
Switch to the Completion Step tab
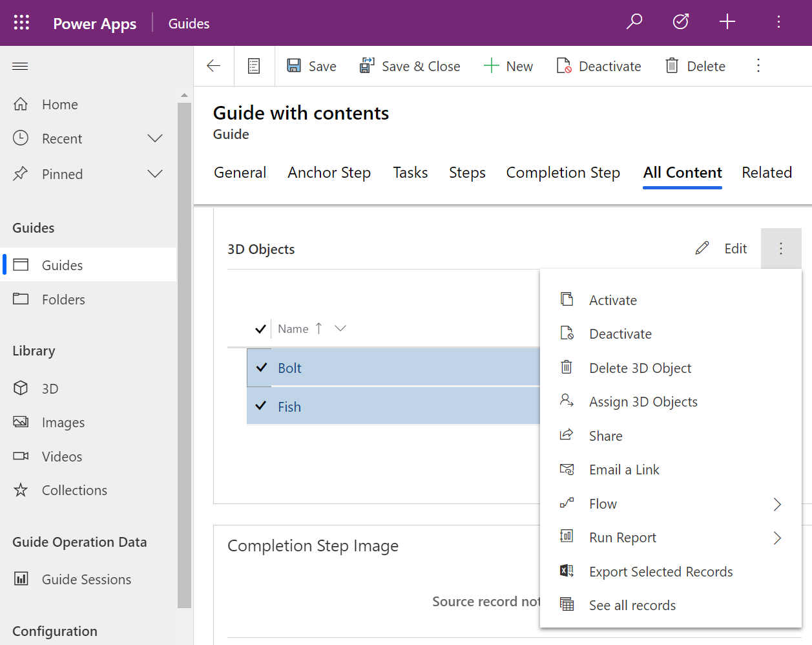pos(563,173)
